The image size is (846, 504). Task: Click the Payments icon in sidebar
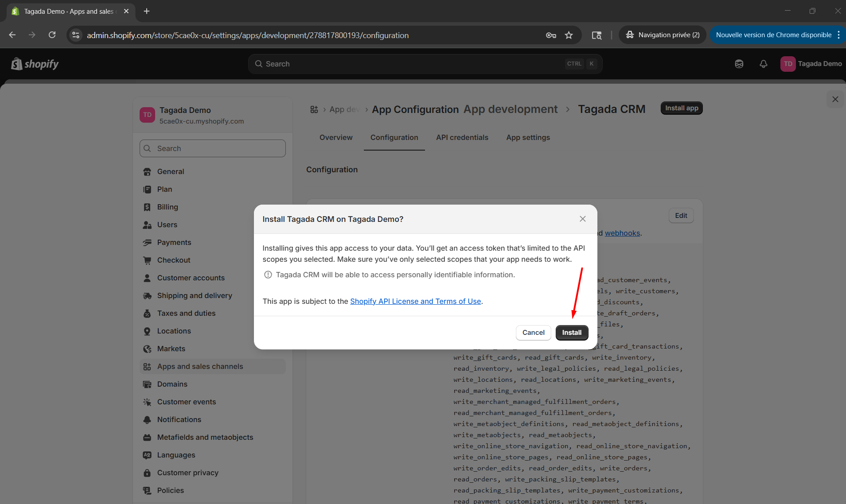(x=147, y=243)
